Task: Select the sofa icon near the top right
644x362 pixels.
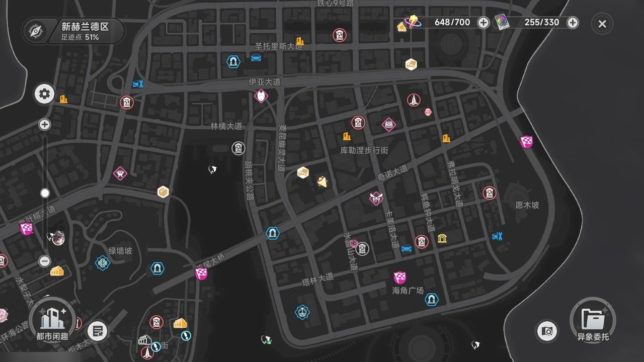Action: click(411, 64)
